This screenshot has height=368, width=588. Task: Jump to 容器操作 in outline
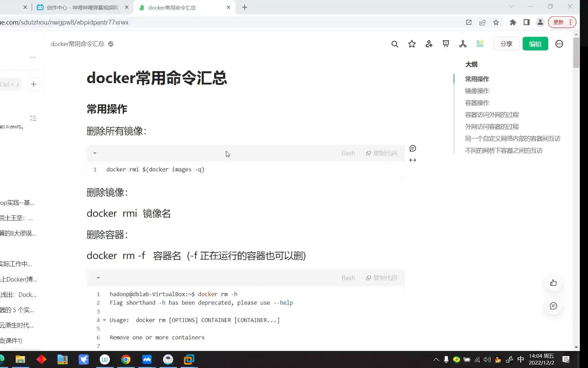(477, 103)
